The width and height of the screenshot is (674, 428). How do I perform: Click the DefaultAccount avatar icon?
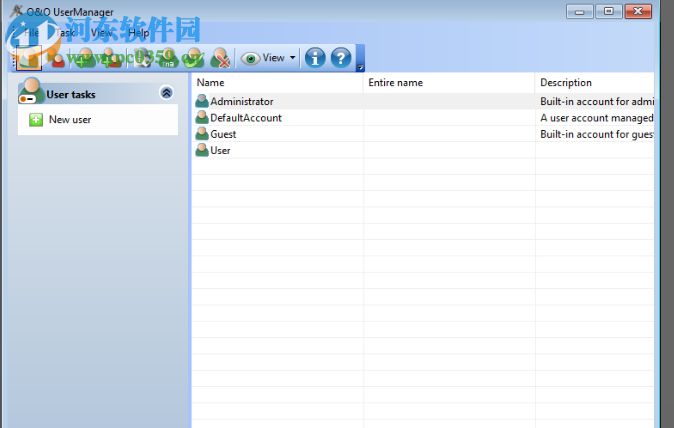(x=202, y=117)
